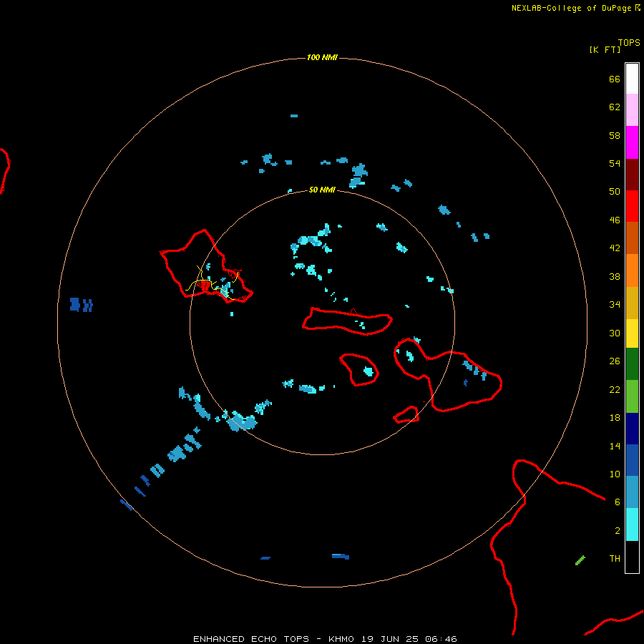644x644 pixels.
Task: Choose the dark maroon legend swatch
Action: pos(632,175)
